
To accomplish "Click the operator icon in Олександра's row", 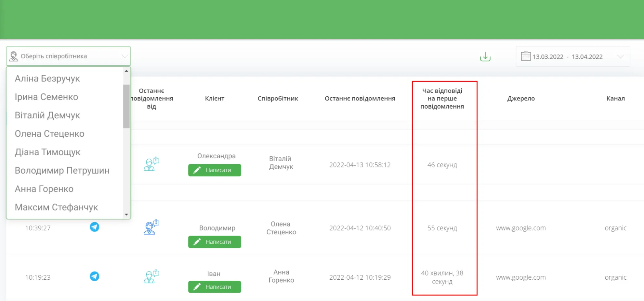I will pos(151,164).
